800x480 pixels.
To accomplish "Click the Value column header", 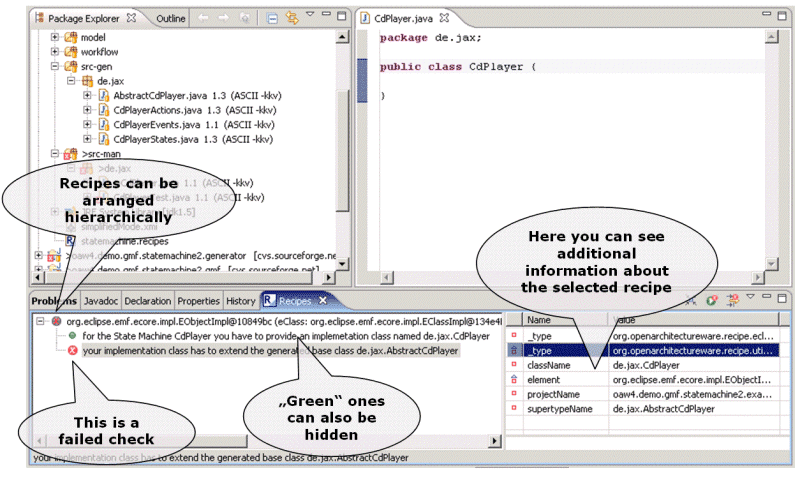I will click(x=700, y=320).
